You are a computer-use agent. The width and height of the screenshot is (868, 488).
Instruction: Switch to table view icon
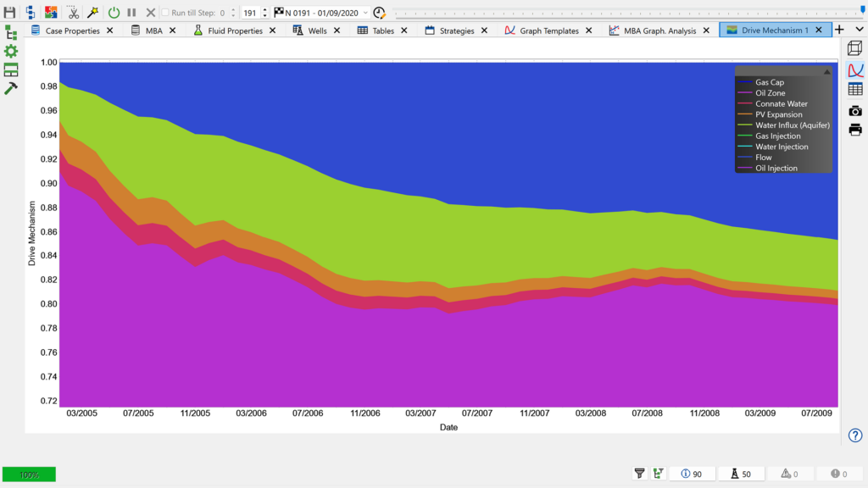pyautogui.click(x=855, y=89)
